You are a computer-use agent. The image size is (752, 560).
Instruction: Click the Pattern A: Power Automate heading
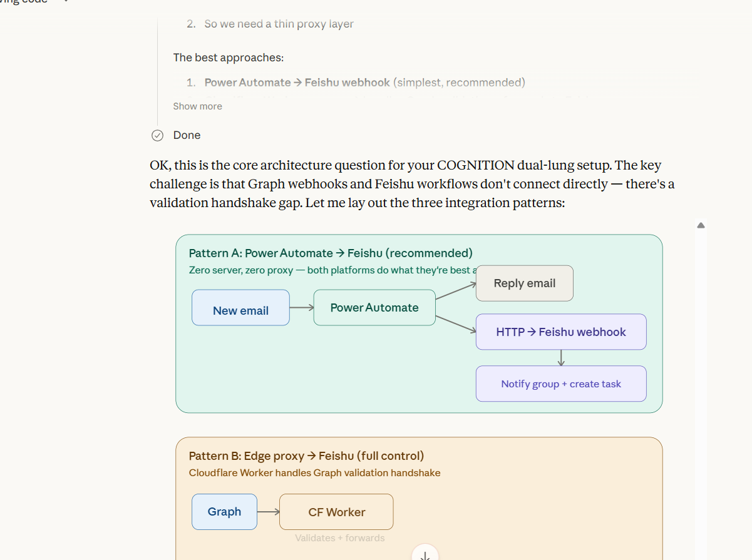(330, 253)
